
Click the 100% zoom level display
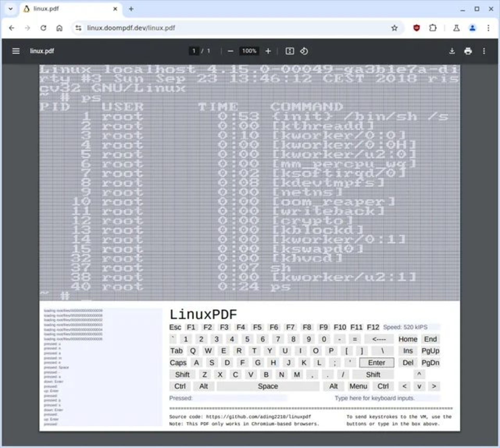249,51
